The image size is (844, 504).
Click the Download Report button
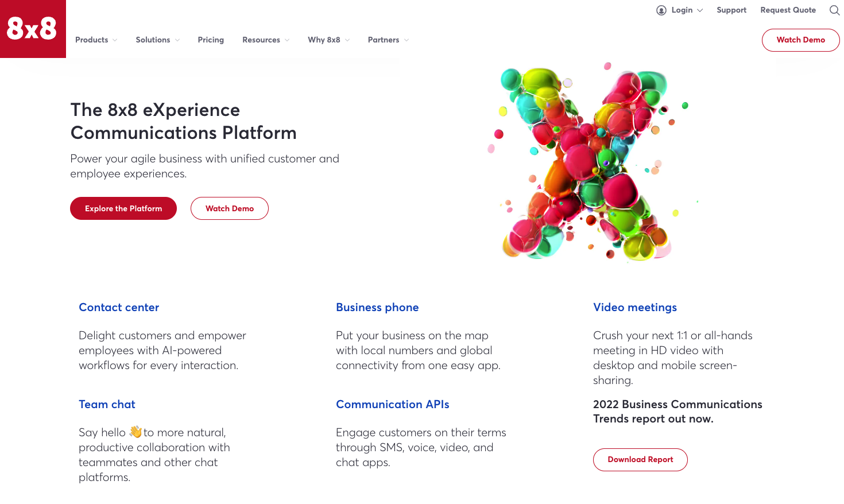click(x=640, y=460)
